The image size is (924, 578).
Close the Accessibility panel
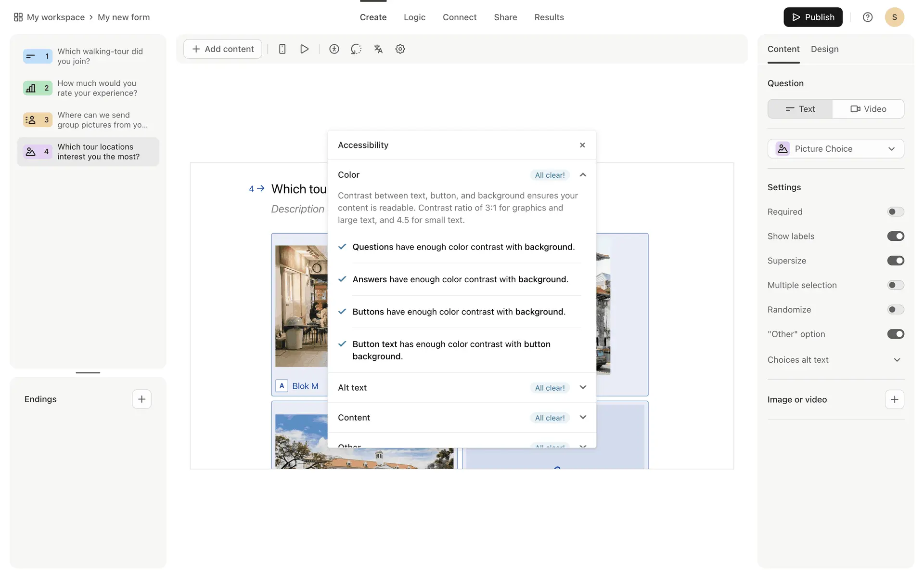click(x=582, y=145)
